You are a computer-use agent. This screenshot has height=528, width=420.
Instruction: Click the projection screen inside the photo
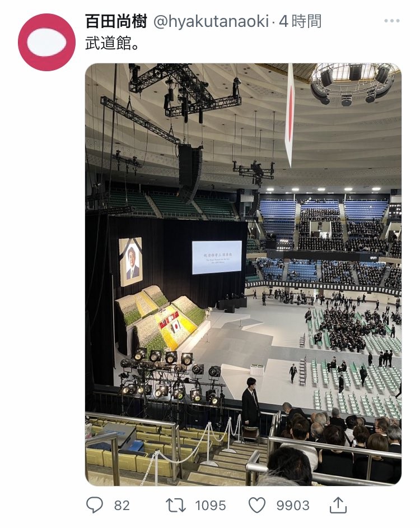point(217,257)
